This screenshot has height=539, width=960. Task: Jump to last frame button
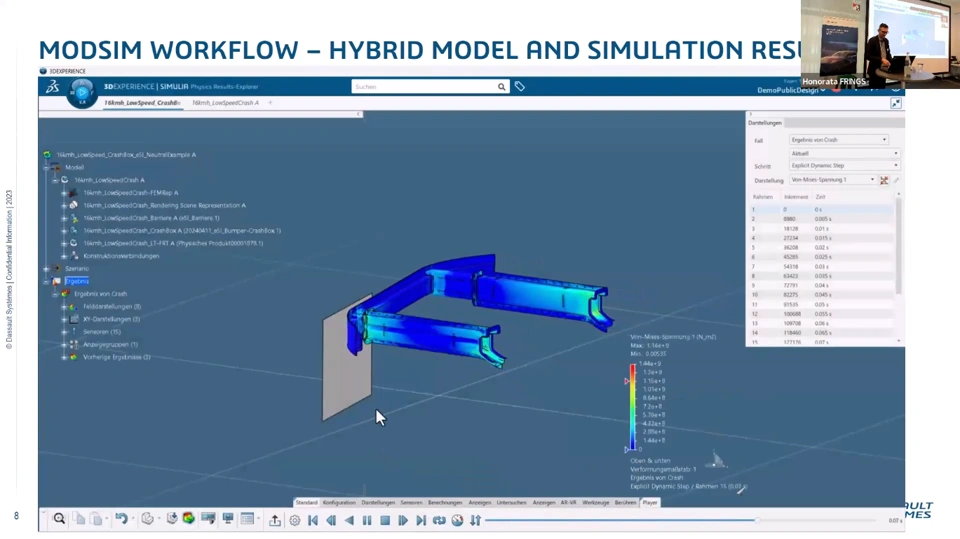tap(421, 520)
